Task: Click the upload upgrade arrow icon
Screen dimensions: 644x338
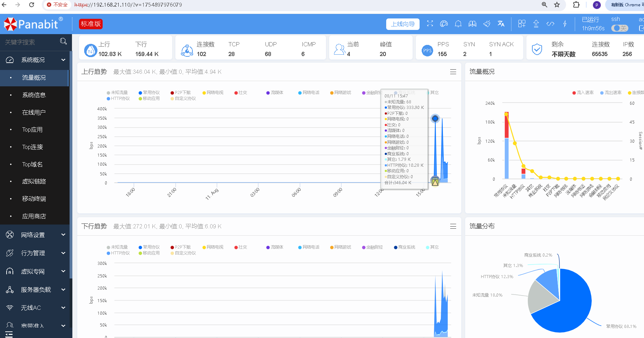Action: (x=536, y=24)
